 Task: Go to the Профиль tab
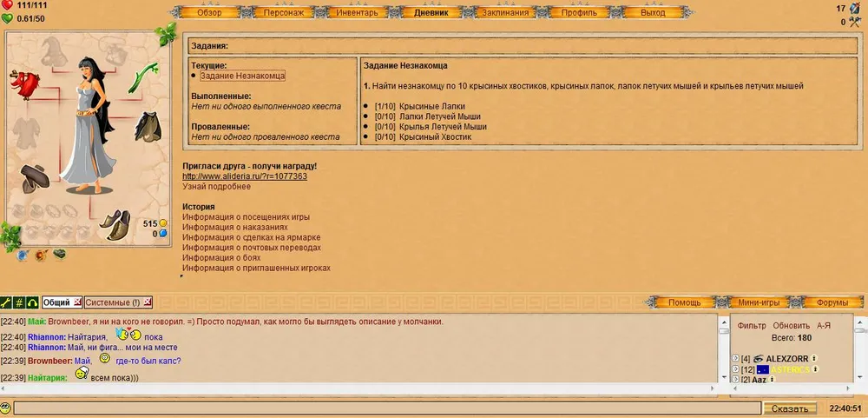pyautogui.click(x=578, y=12)
